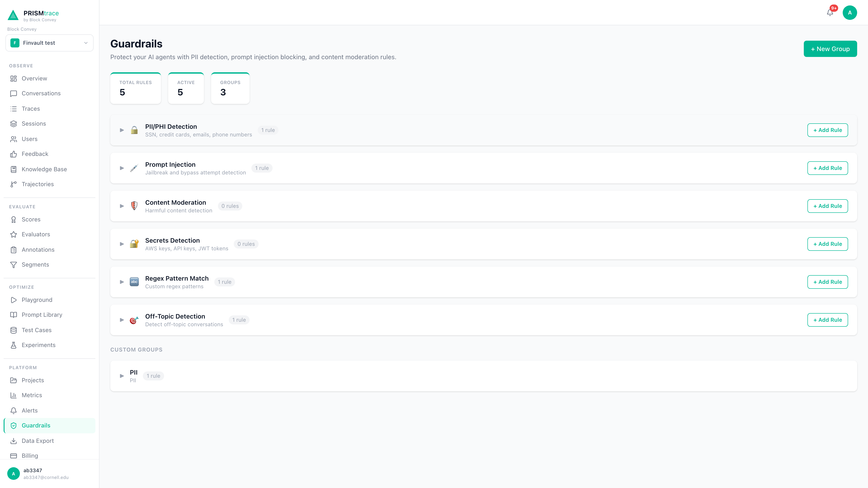Open Conversations from the sidebar
The height and width of the screenshot is (488, 868).
tap(50, 94)
